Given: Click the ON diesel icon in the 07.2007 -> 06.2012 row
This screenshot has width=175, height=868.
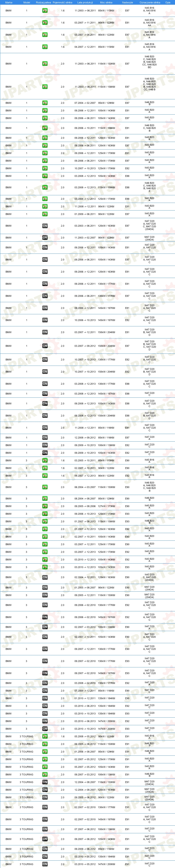Looking at the screenshot, I should pyautogui.click(x=45, y=829).
